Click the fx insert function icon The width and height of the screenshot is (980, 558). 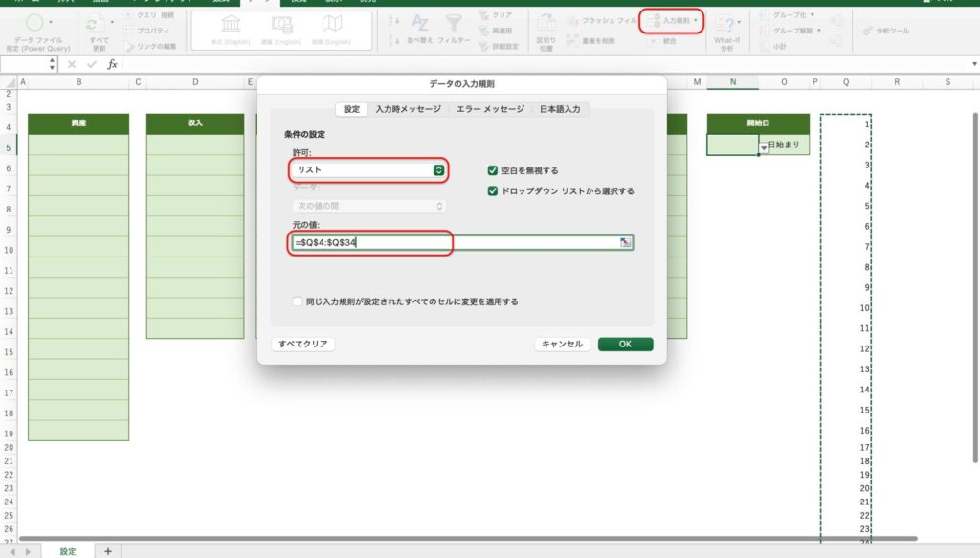(x=112, y=64)
